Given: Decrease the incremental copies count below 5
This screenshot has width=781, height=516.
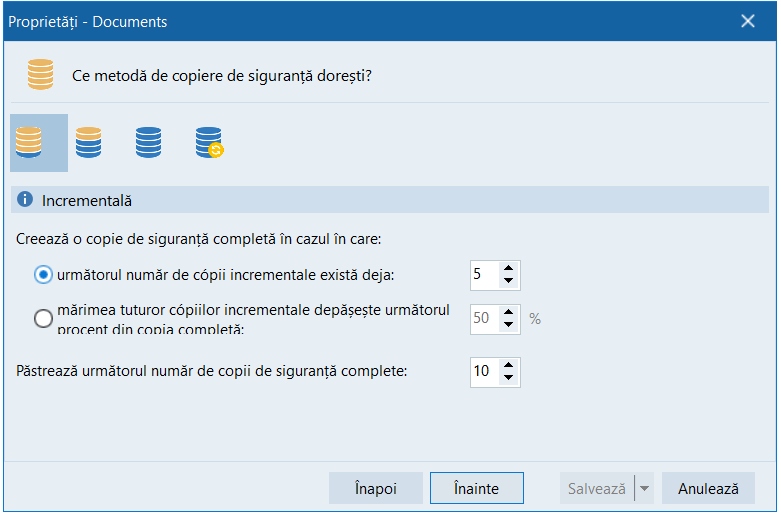Looking at the screenshot, I should coord(509,281).
